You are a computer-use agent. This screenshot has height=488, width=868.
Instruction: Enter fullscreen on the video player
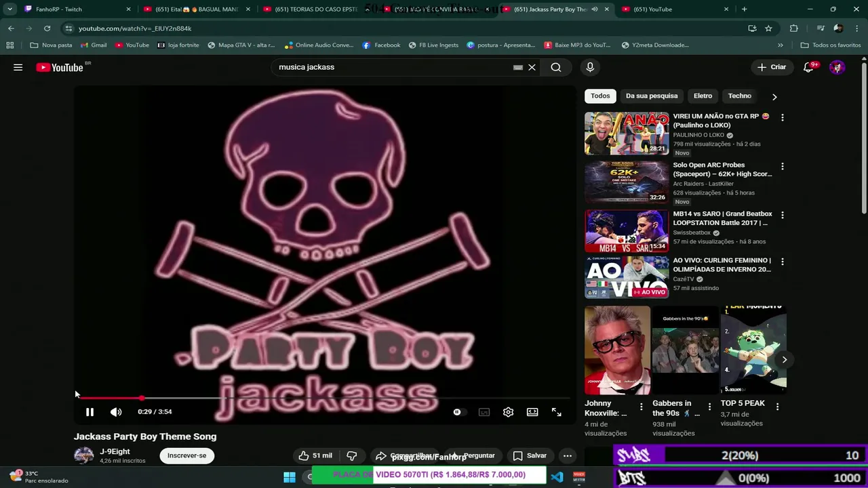(556, 411)
